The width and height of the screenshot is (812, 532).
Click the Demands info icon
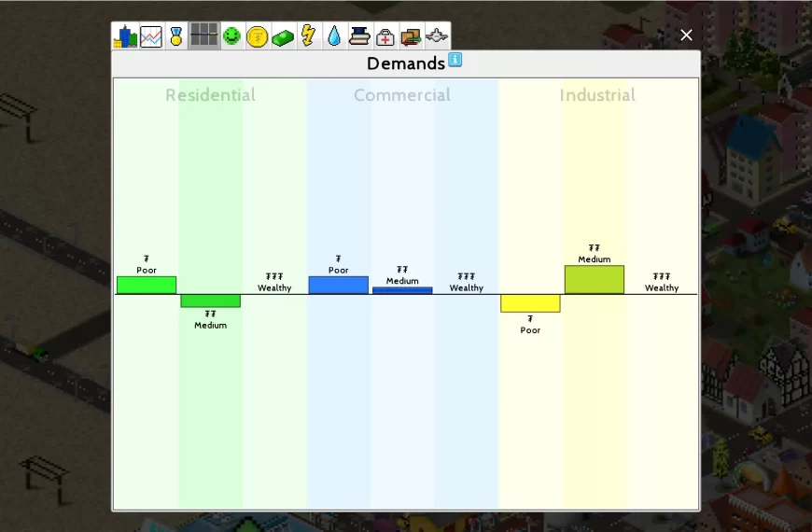point(455,60)
